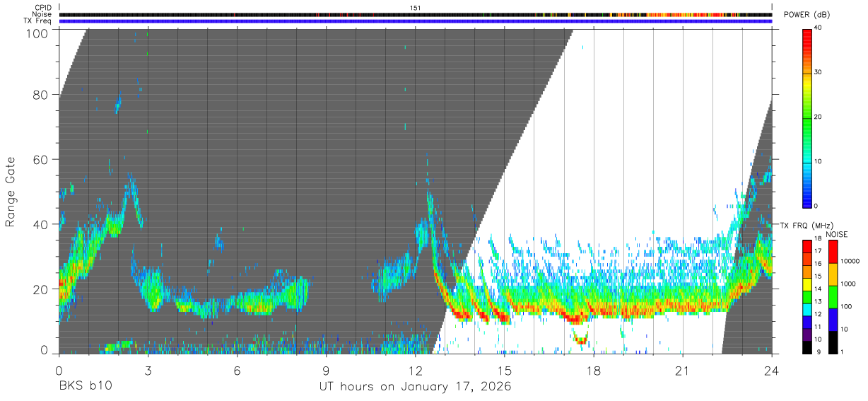Click the 13 MHz label on TX frequency scale
The image size is (868, 401).
coord(818,302)
